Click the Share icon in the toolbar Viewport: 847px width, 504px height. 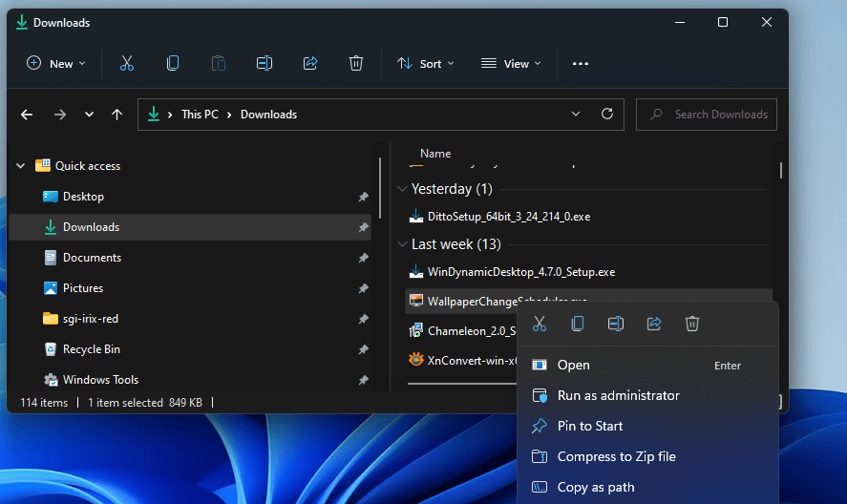310,63
